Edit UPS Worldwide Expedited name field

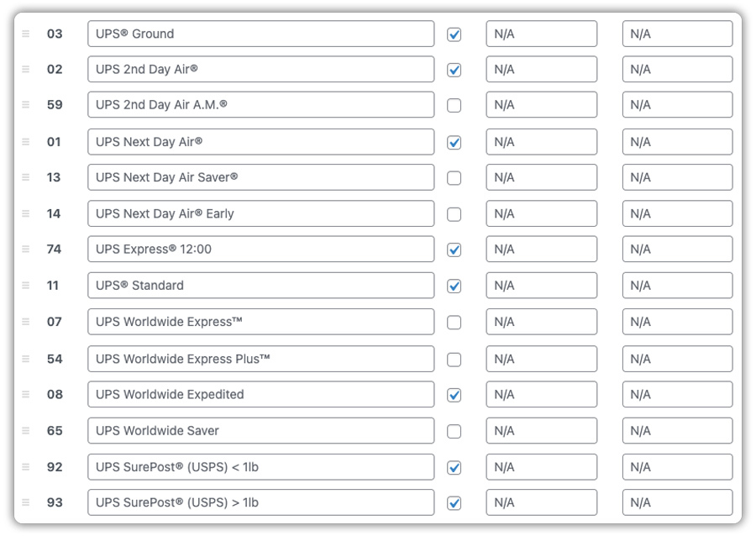click(261, 394)
